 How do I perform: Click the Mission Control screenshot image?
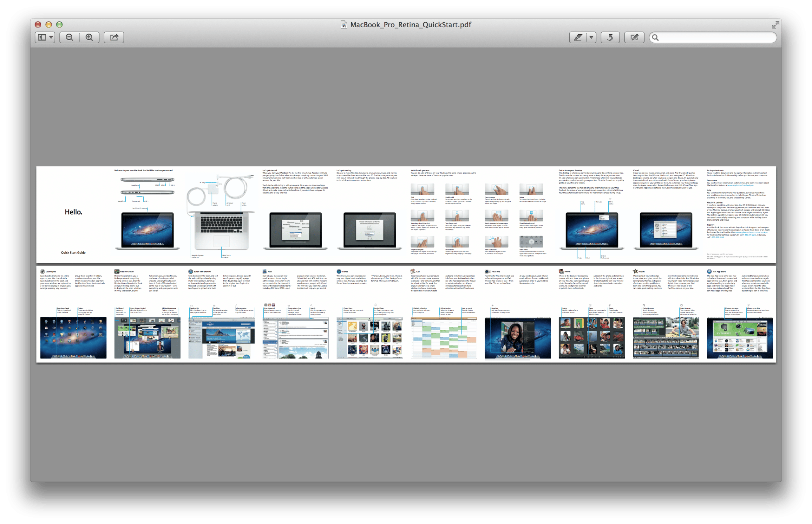coord(147,338)
